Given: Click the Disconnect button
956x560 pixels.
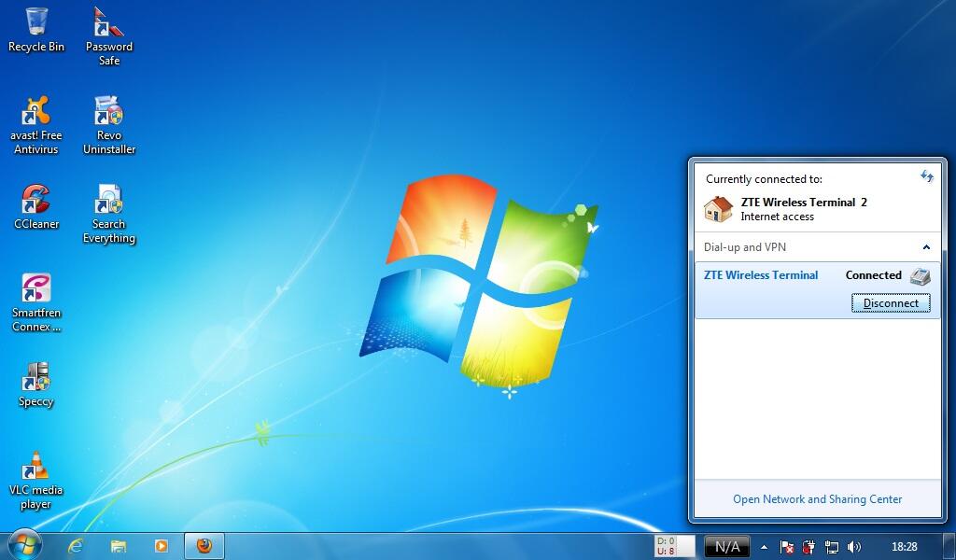Looking at the screenshot, I should (891, 302).
